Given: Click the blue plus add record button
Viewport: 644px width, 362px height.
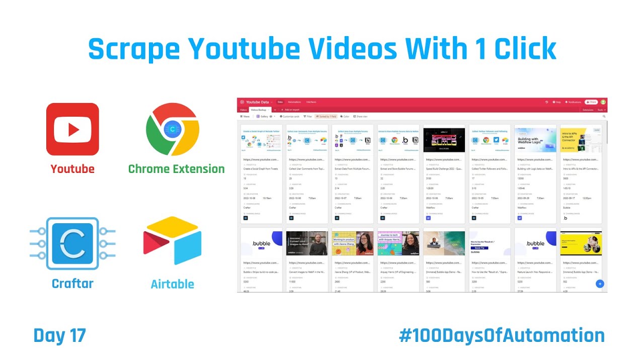Looking at the screenshot, I should coord(600,284).
